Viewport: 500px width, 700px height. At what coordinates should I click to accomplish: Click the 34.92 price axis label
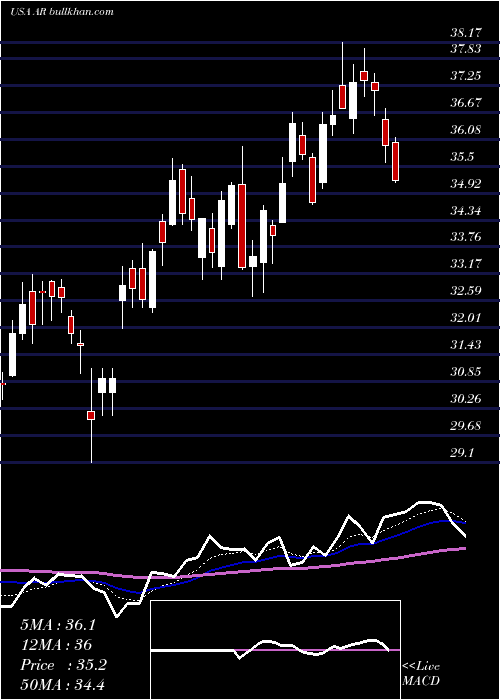point(466,183)
